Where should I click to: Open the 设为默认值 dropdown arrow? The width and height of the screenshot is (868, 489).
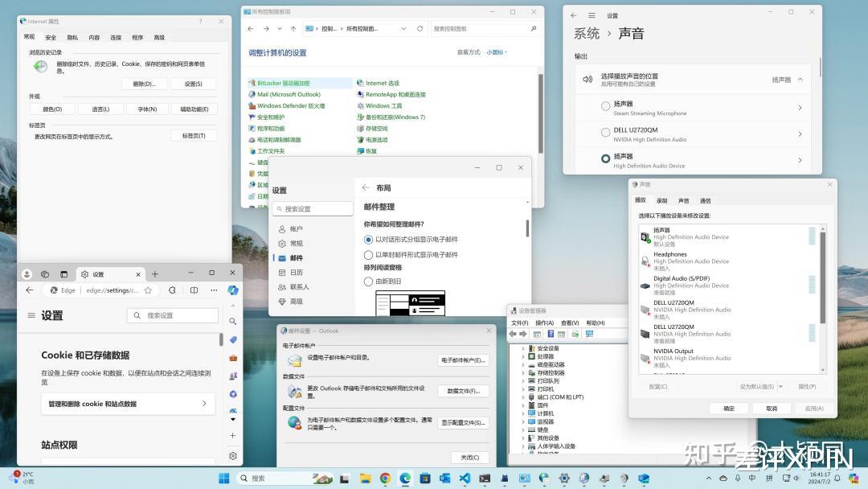click(780, 387)
